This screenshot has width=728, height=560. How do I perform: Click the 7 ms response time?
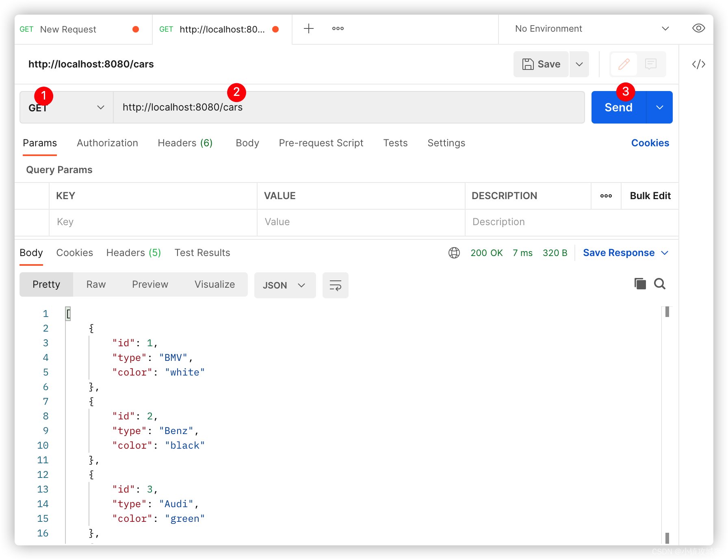[522, 253]
